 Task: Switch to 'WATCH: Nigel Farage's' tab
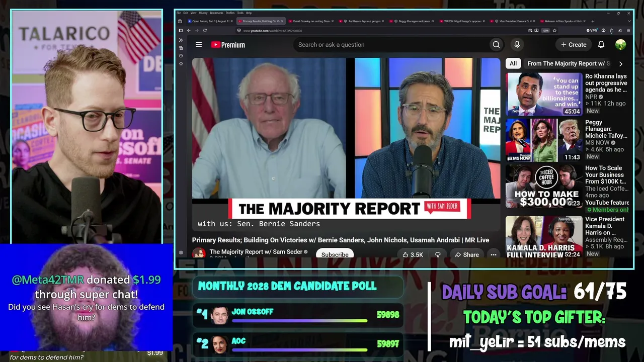point(462,21)
